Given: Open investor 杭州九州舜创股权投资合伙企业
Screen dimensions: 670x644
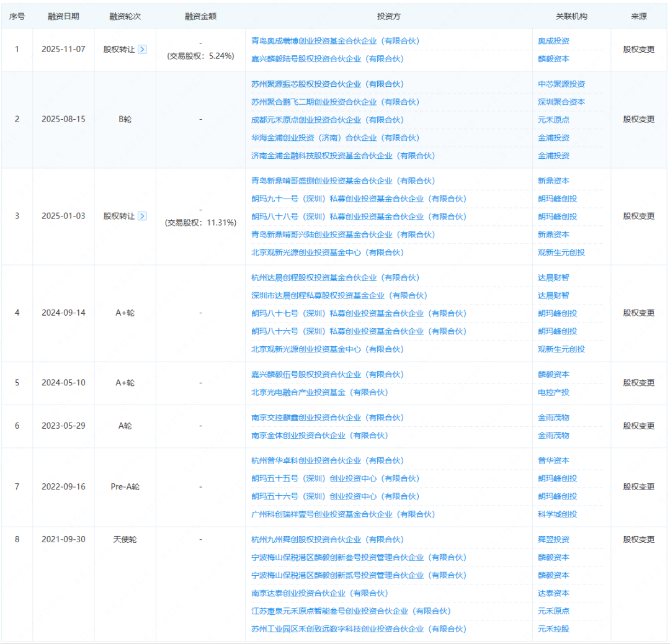Looking at the screenshot, I should [328, 540].
